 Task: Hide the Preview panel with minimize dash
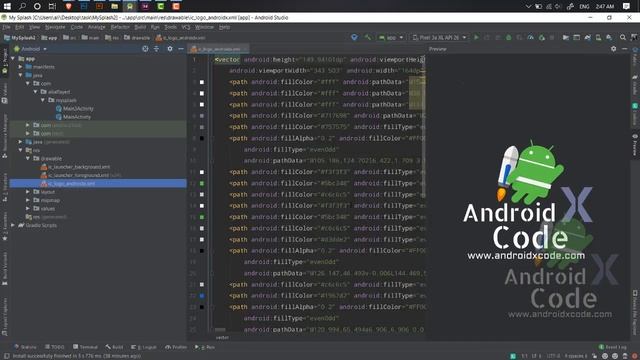point(624,49)
